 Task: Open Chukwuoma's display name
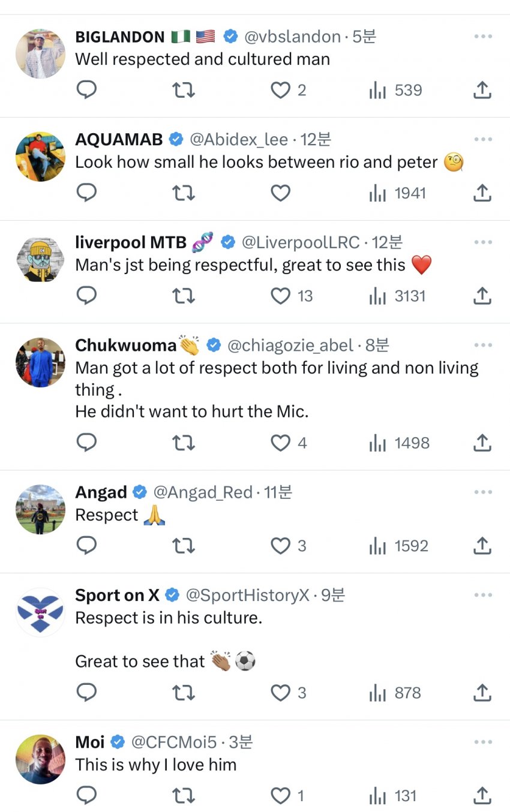coord(126,345)
